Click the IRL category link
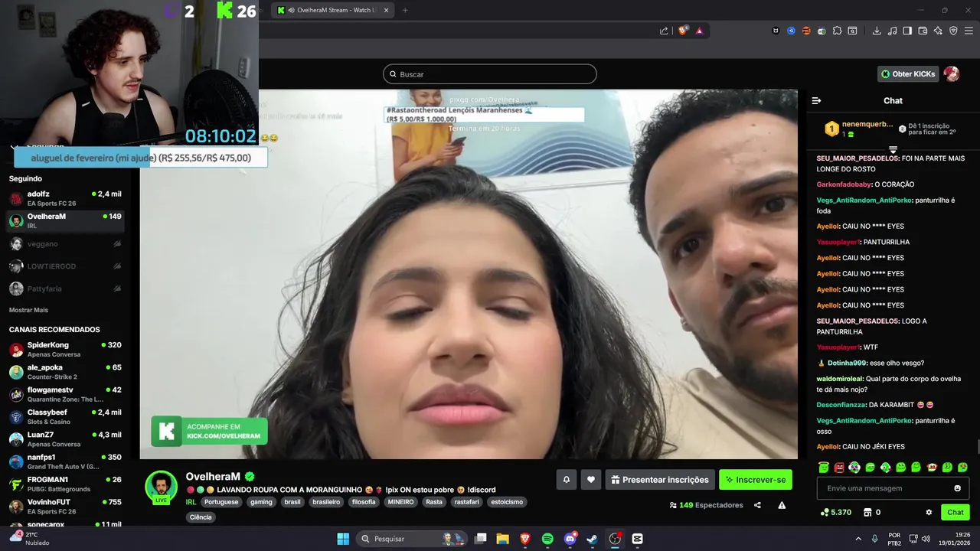This screenshot has width=980, height=551. point(191,502)
